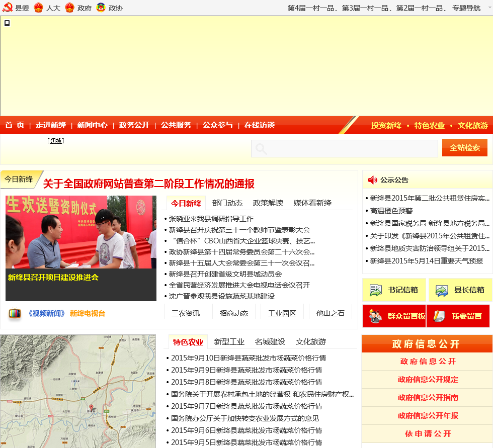Open 国务院办公厅关于加快转变农业发展方式的意见

pyautogui.click(x=245, y=418)
